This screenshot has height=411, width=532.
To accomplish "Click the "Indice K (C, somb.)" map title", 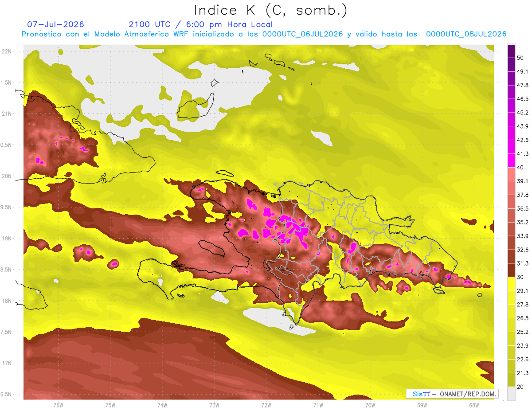I will (271, 10).
